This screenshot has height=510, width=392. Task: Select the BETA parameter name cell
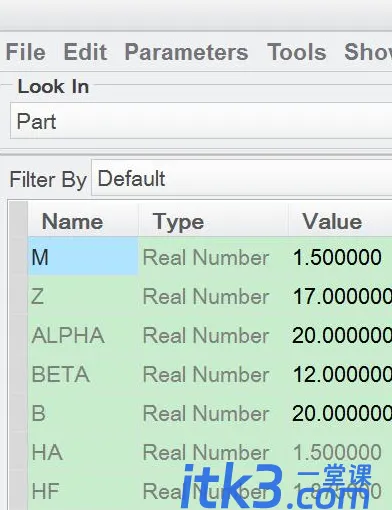point(83,374)
